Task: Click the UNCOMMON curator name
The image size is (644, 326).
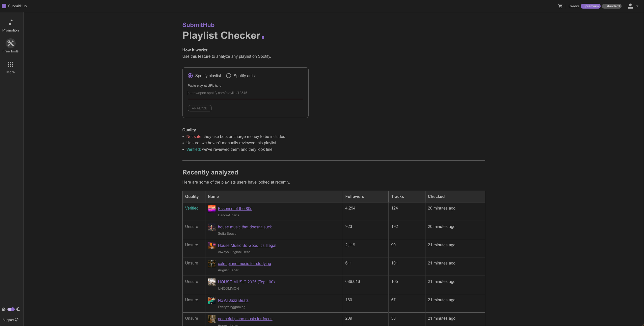Action: (228, 288)
